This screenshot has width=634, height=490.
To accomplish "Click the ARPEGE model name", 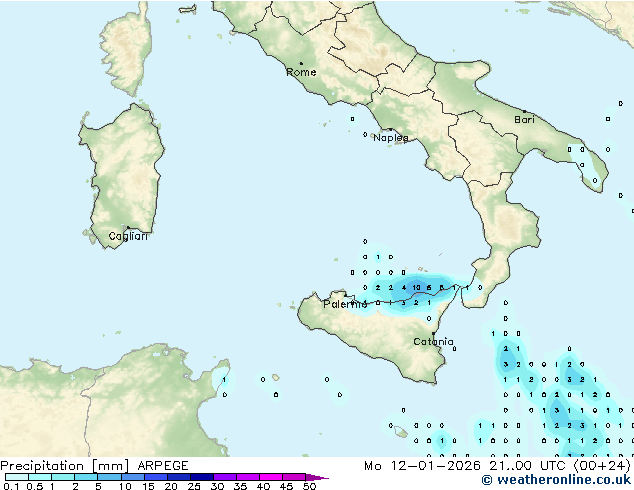I will coord(163,466).
